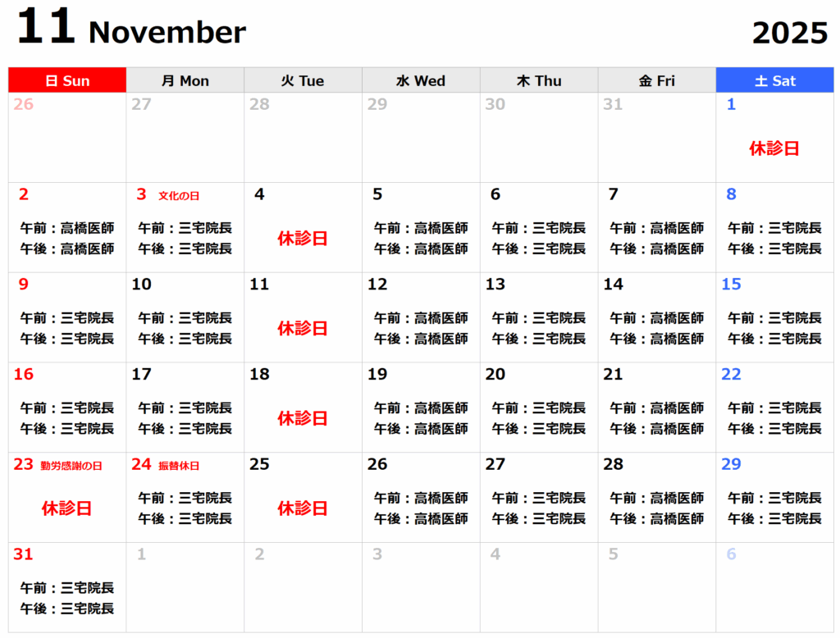Click the date number 20

pyautogui.click(x=495, y=375)
